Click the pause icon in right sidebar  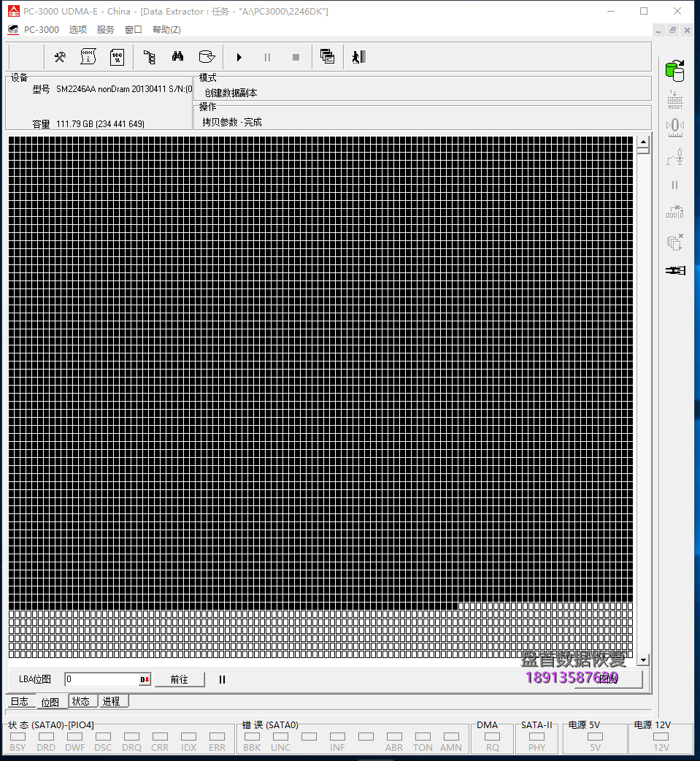(674, 185)
